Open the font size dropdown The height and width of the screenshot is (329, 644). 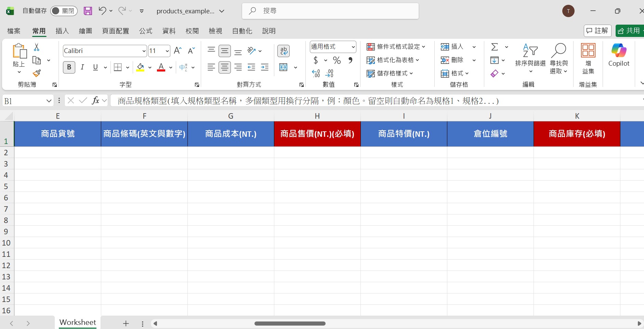167,51
